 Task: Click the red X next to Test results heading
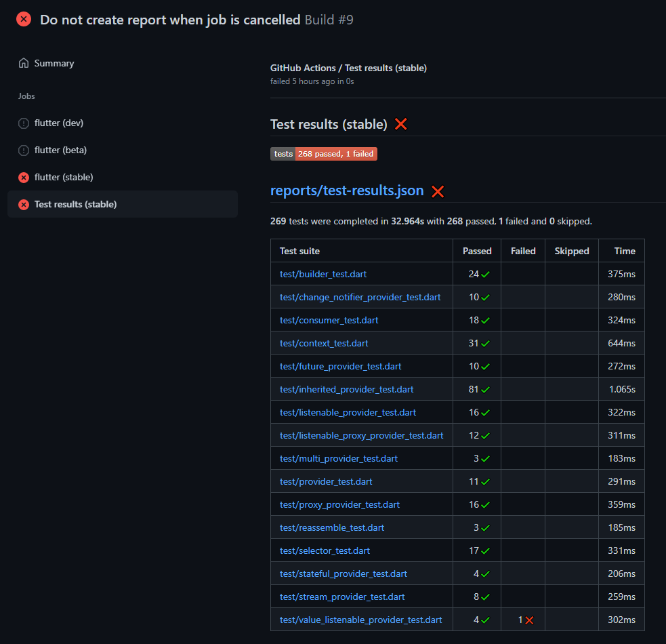[x=400, y=124]
